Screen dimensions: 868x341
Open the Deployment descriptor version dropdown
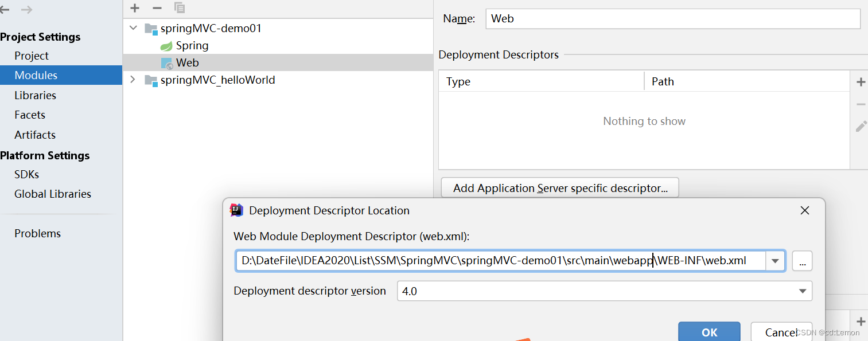pyautogui.click(x=803, y=291)
